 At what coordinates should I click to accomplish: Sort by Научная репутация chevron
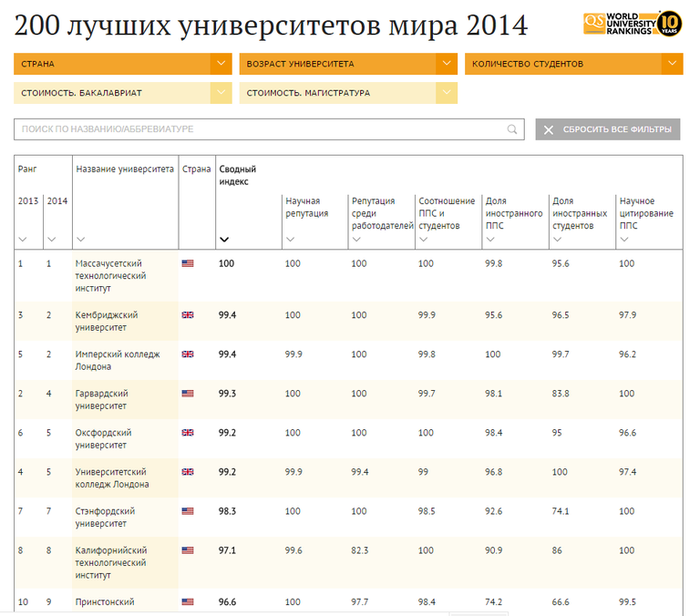tap(290, 240)
